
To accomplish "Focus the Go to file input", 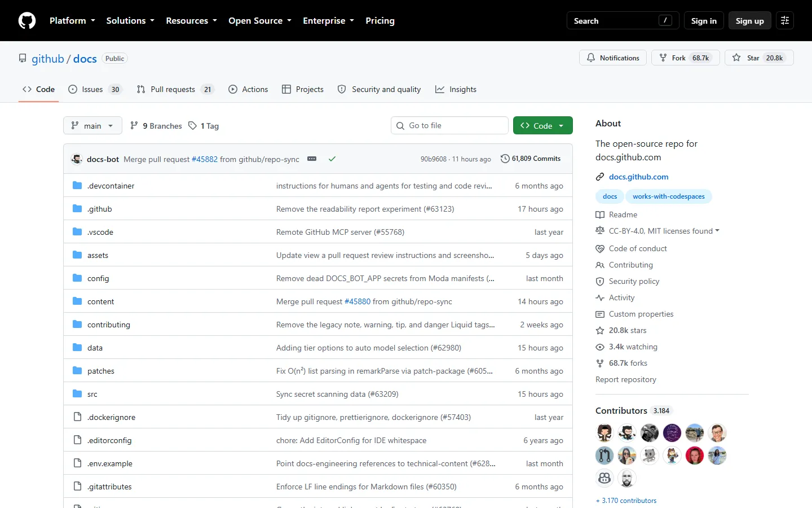I will pyautogui.click(x=449, y=125).
